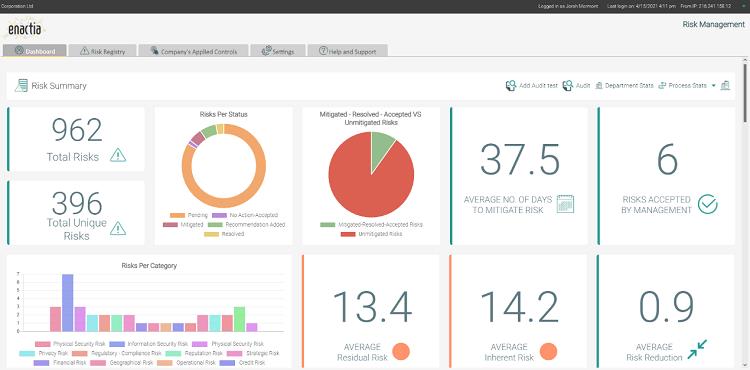Click the orange circle beside Average Inherent Risk

[548, 351]
